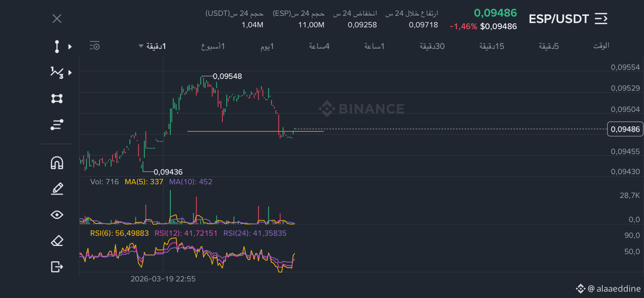This screenshot has height=298, width=644.
Task: Toggle the magnet snap mode
Action: click(57, 163)
